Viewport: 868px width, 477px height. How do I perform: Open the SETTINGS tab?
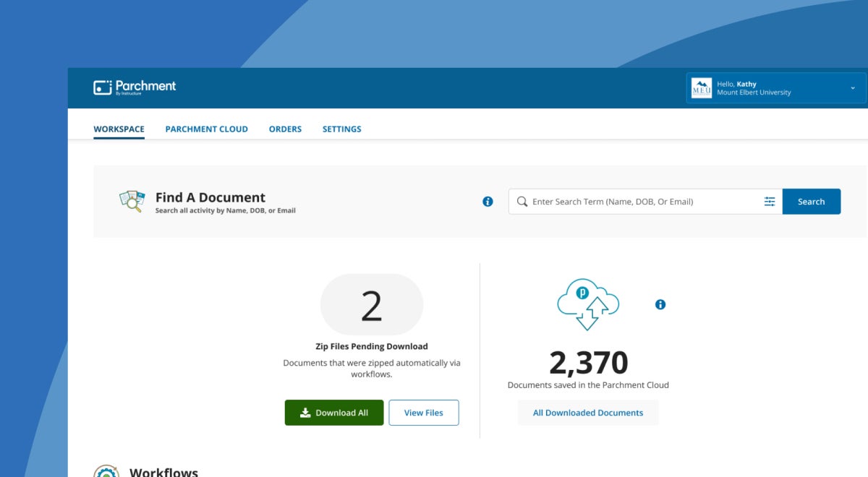[341, 129]
